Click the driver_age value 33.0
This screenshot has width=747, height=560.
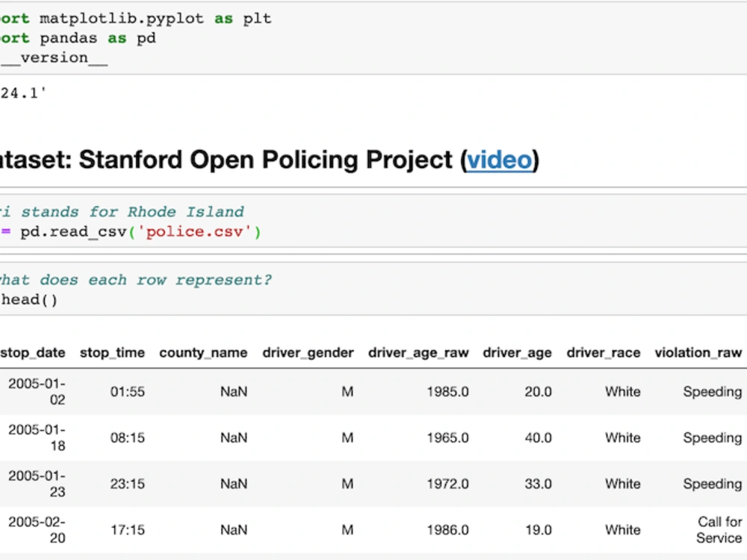pos(539,485)
